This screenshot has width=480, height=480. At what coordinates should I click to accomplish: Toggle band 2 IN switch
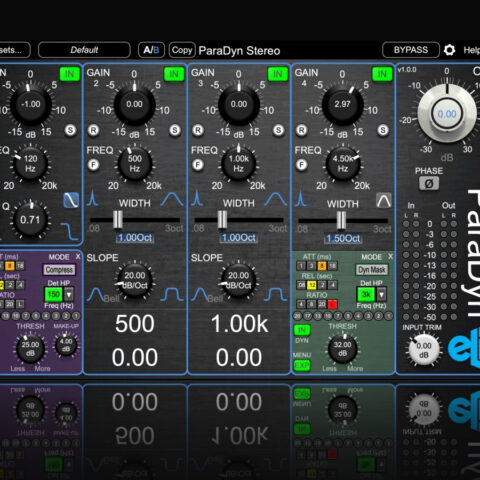pyautogui.click(x=174, y=74)
